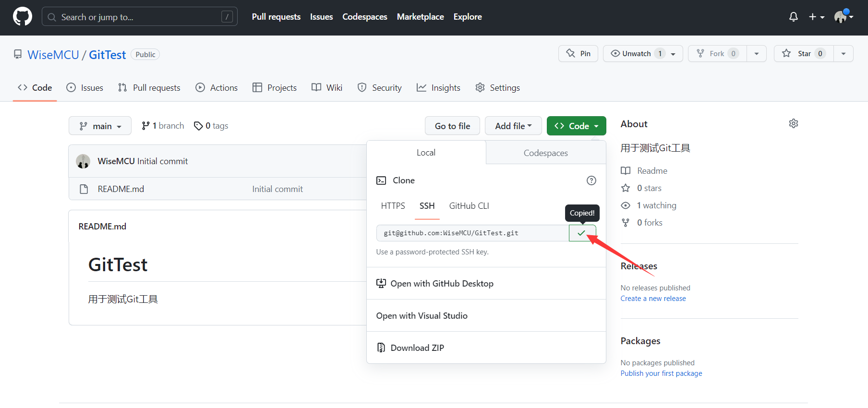Open the notifications bell
Viewport: 868px width, 408px height.
coord(793,17)
